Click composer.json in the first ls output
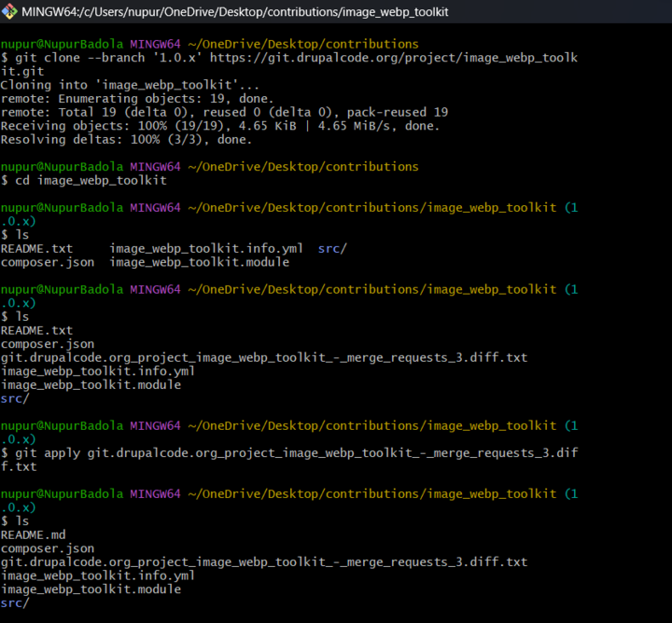The width and height of the screenshot is (672, 623). pyautogui.click(x=47, y=262)
